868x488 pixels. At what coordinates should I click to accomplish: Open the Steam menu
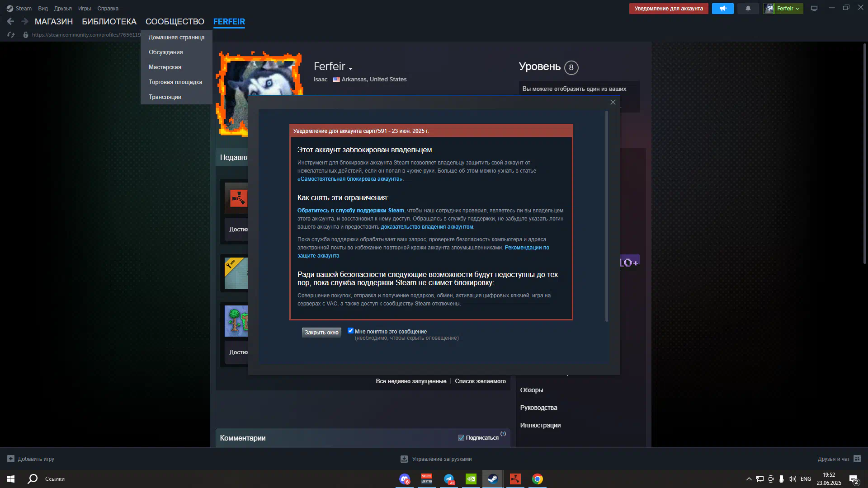coord(24,9)
